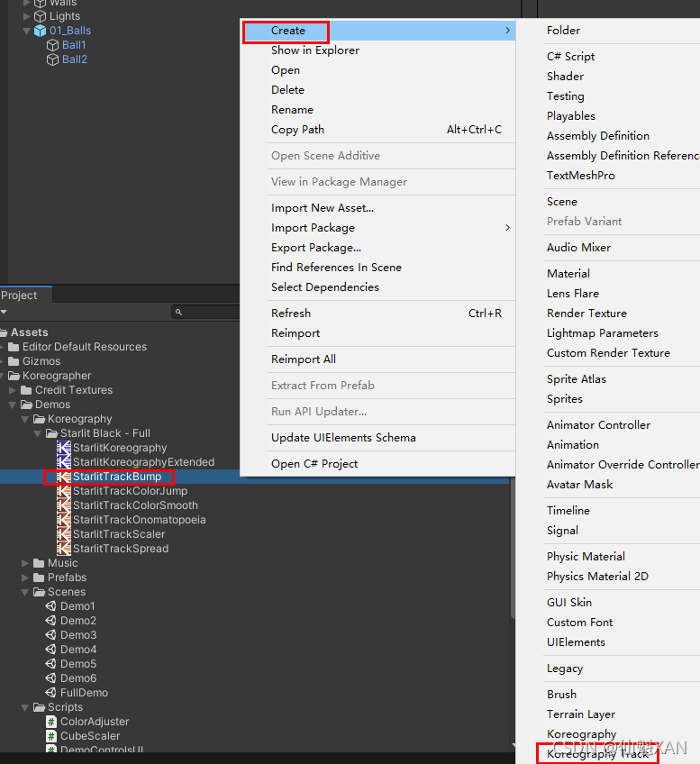The width and height of the screenshot is (700, 764).
Task: Collapse the 01_Balls hierarchy node
Action: tap(26, 31)
